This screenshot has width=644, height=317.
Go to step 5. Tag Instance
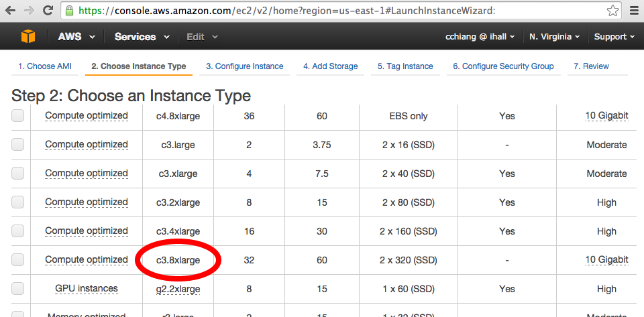pos(405,66)
